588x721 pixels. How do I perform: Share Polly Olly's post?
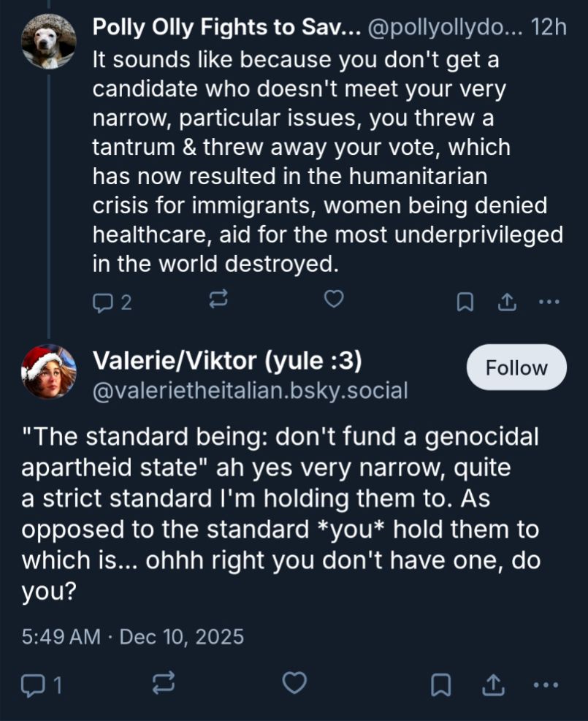coord(505,301)
